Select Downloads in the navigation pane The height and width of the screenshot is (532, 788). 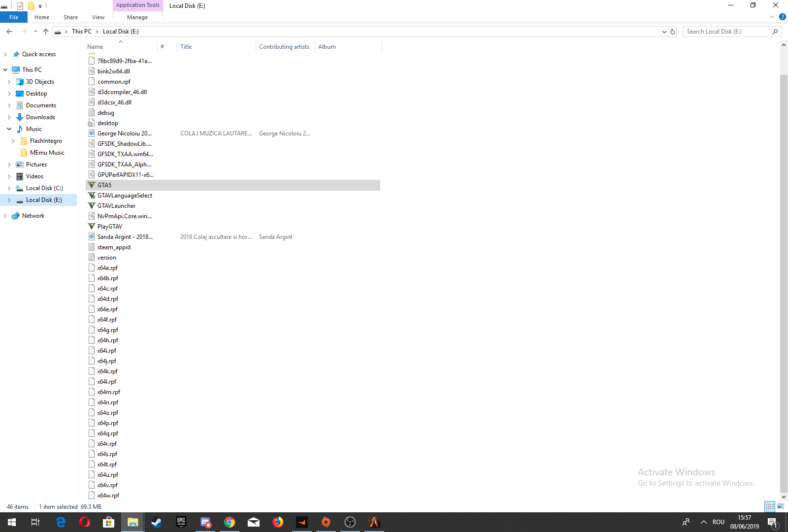(40, 117)
